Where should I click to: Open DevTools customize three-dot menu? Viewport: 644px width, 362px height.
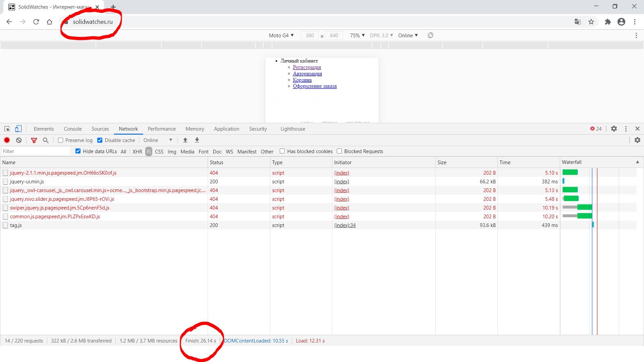626,129
